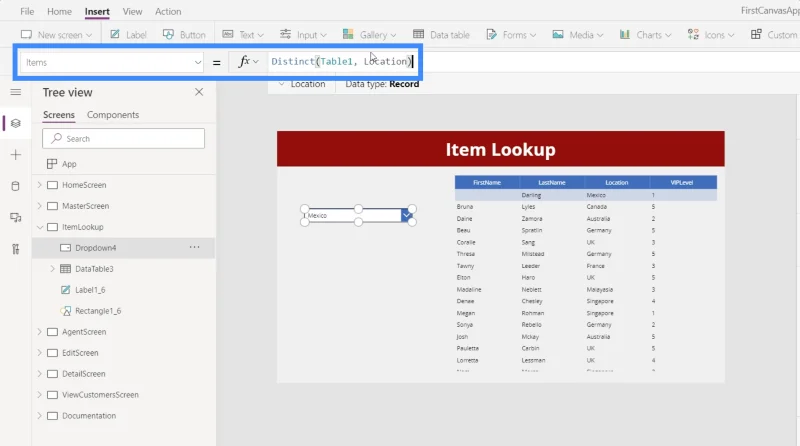Click the tree view Search box
This screenshot has width=800, height=446.
click(x=123, y=138)
